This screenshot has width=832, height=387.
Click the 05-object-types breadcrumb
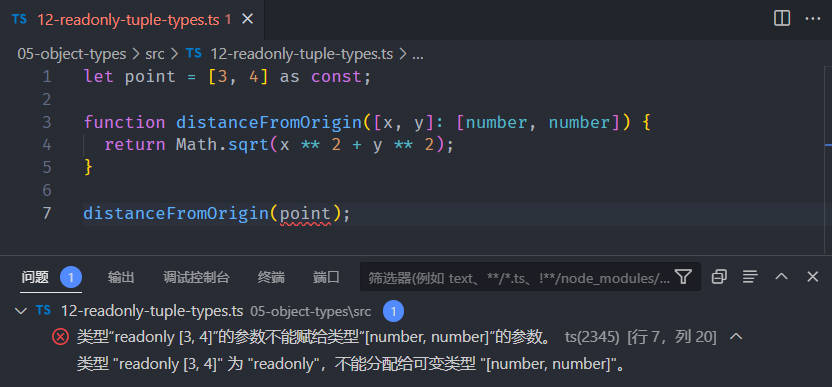pyautogui.click(x=72, y=54)
